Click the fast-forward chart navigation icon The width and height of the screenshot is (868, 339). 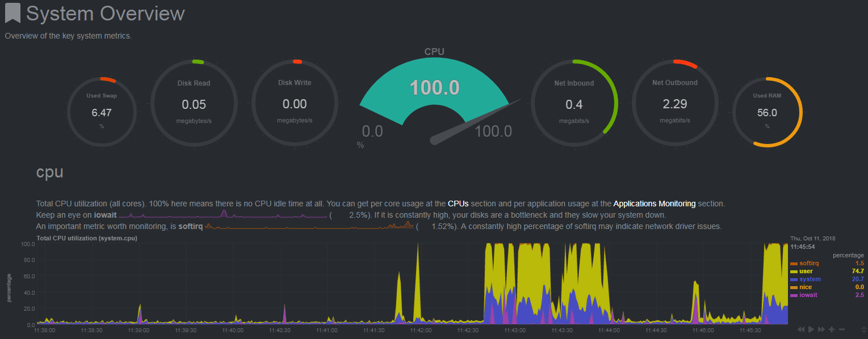click(821, 329)
